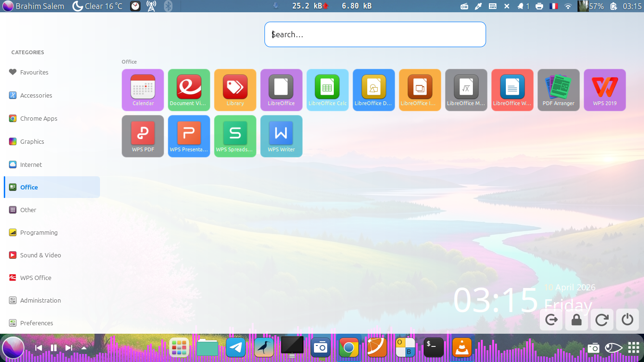The image size is (644, 362).
Task: Open the dots grid icon in the bottom panel
Action: click(633, 348)
